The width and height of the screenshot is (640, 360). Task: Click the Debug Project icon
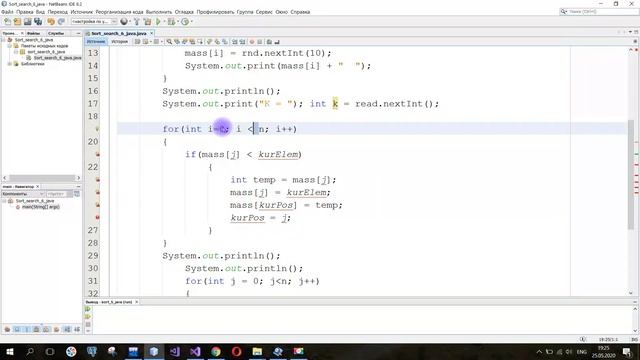[x=171, y=22]
